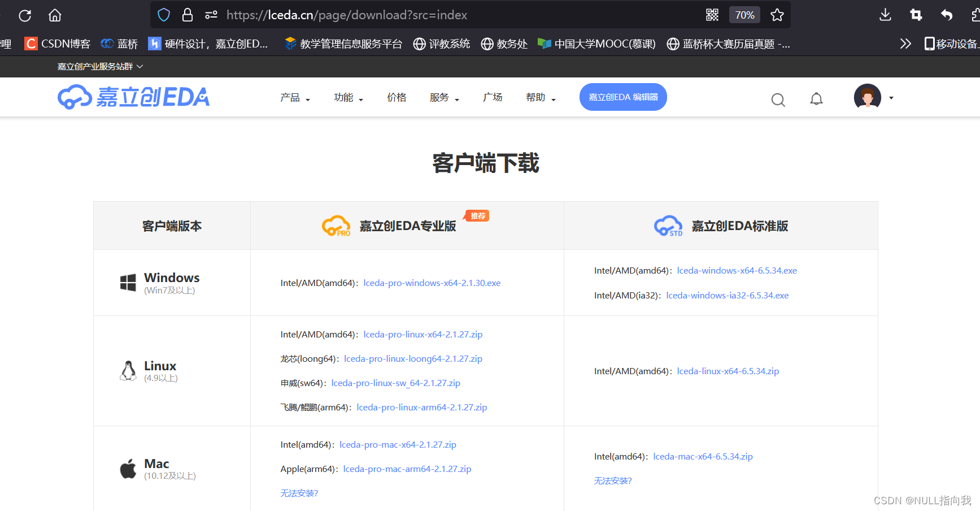This screenshot has width=980, height=511.
Task: Open 无法安装? help under professional Mac downloads
Action: (299, 493)
